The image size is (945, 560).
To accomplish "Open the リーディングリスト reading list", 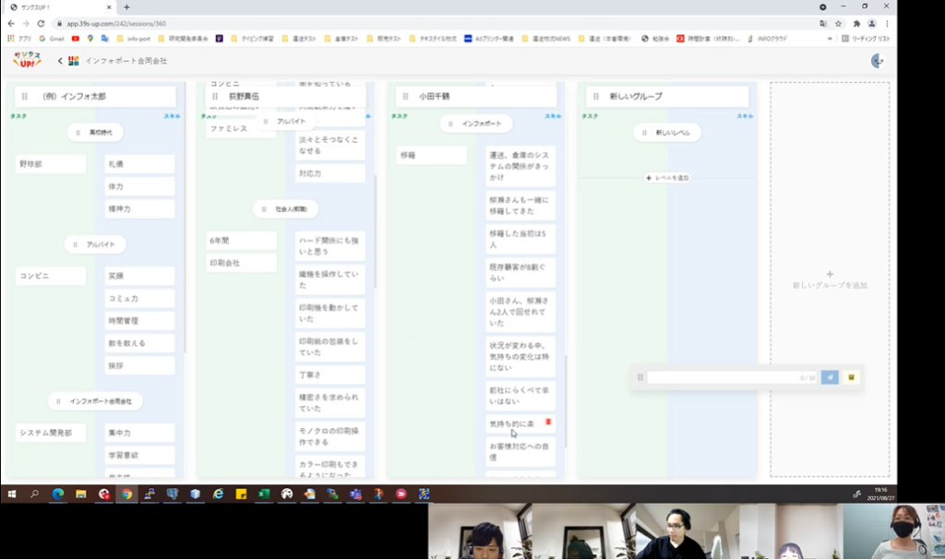I will (866, 39).
